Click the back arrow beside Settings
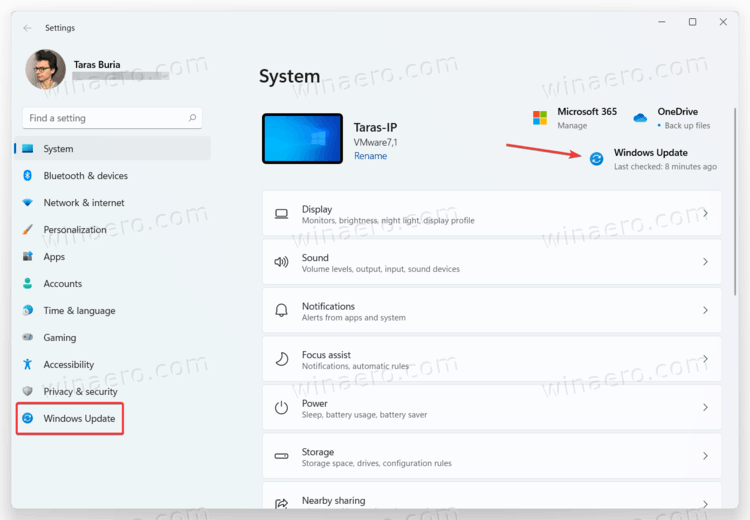Screen dimensions: 750x520 click(x=27, y=28)
